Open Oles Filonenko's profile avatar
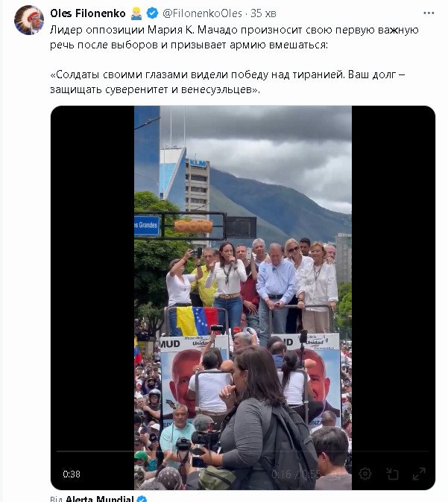 pyautogui.click(x=29, y=20)
